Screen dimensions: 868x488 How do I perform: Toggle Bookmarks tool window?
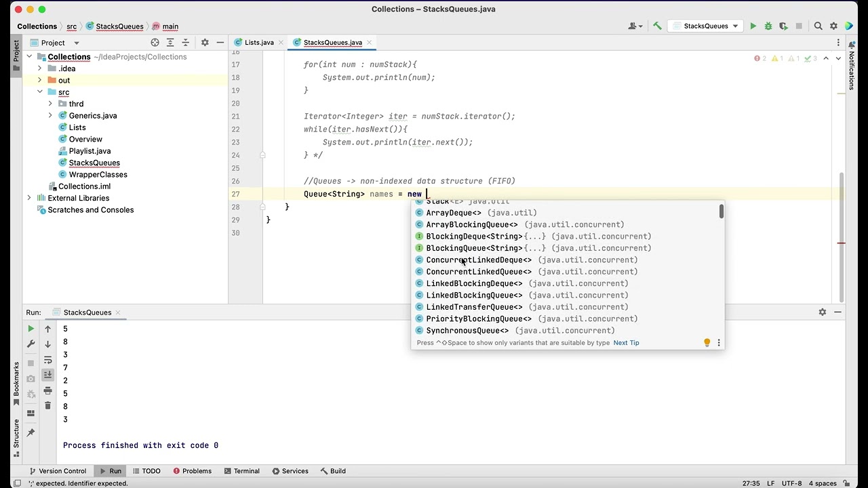click(x=16, y=384)
